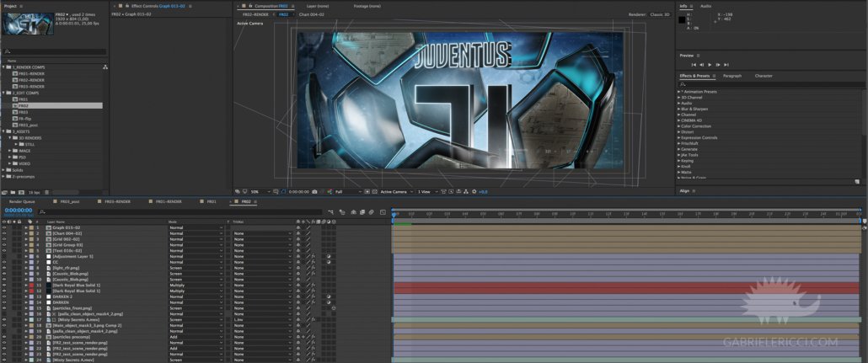Toggle adjustment layer switch on DARKEN layer
The width and height of the screenshot is (868, 363).
tap(329, 302)
